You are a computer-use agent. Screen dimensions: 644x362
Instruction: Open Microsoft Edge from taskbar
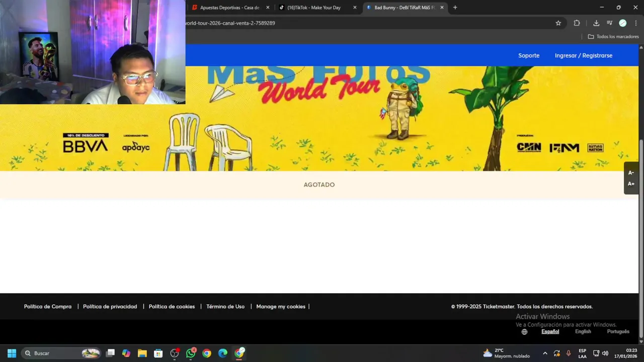point(223,353)
